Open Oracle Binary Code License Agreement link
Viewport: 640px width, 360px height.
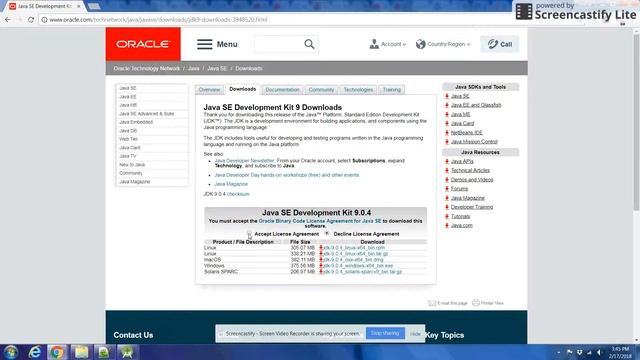point(320,221)
